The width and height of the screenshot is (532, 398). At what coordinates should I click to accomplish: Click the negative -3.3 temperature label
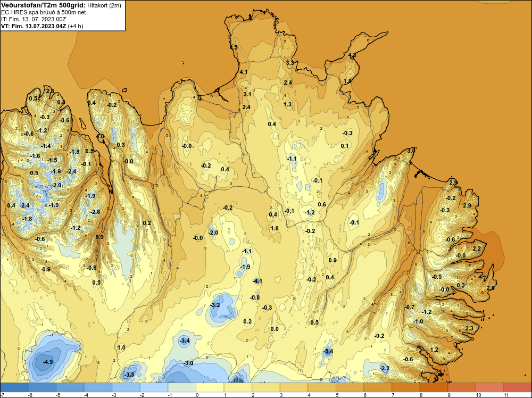coord(129,375)
